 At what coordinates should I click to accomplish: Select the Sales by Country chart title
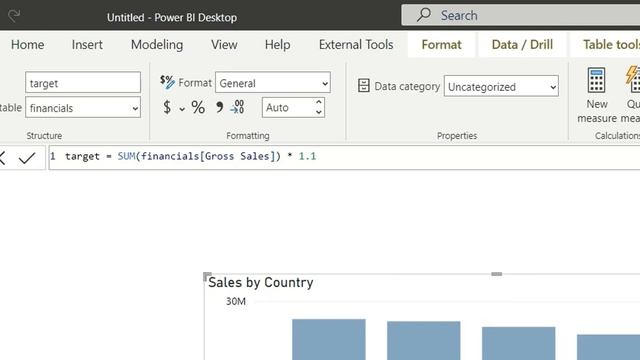click(x=260, y=282)
